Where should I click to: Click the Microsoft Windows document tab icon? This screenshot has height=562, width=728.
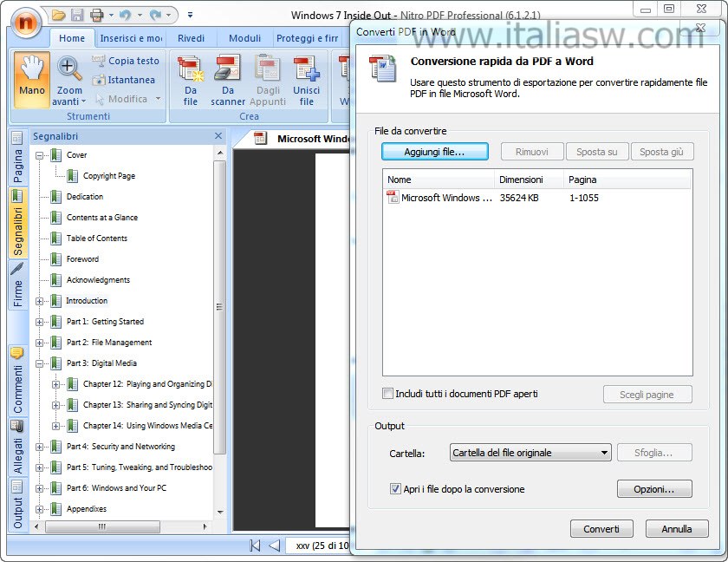click(261, 138)
